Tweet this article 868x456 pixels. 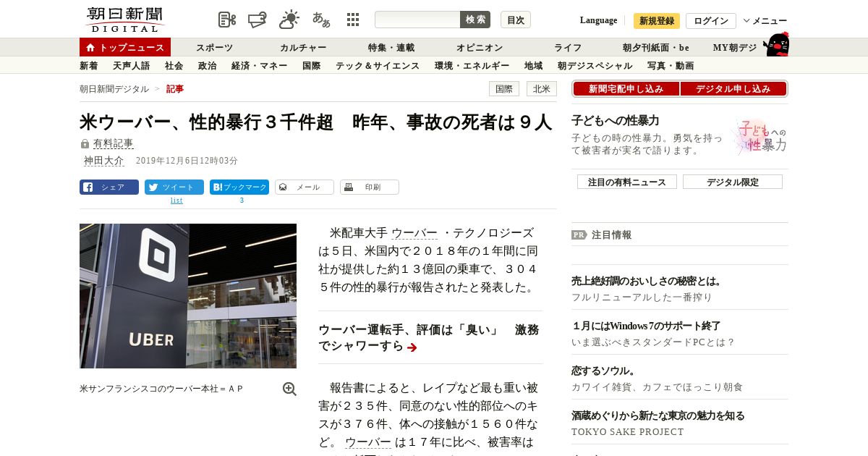174,187
